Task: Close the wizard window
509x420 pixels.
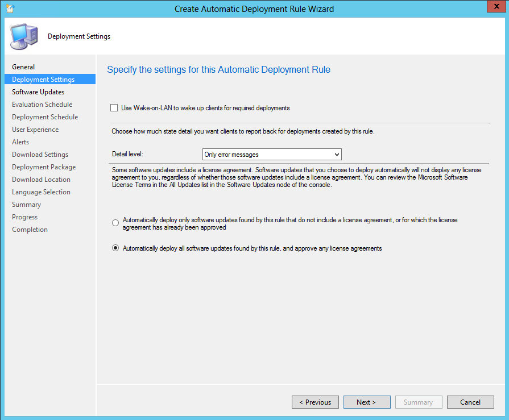Action: pos(496,6)
